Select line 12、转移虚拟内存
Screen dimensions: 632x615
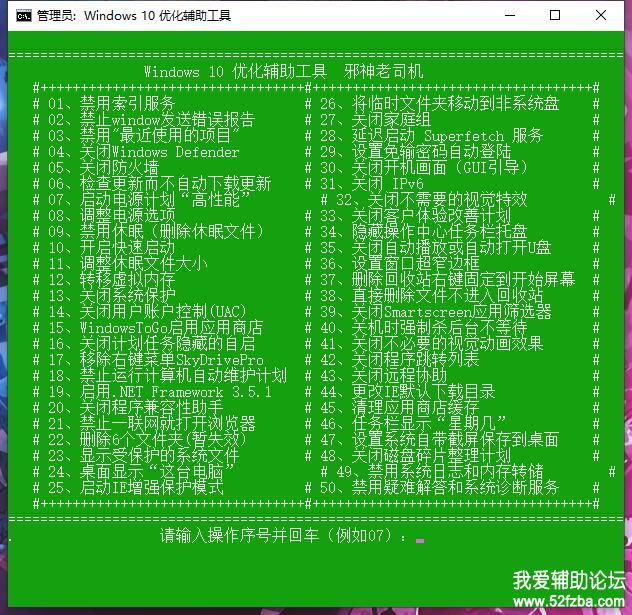tap(111, 280)
